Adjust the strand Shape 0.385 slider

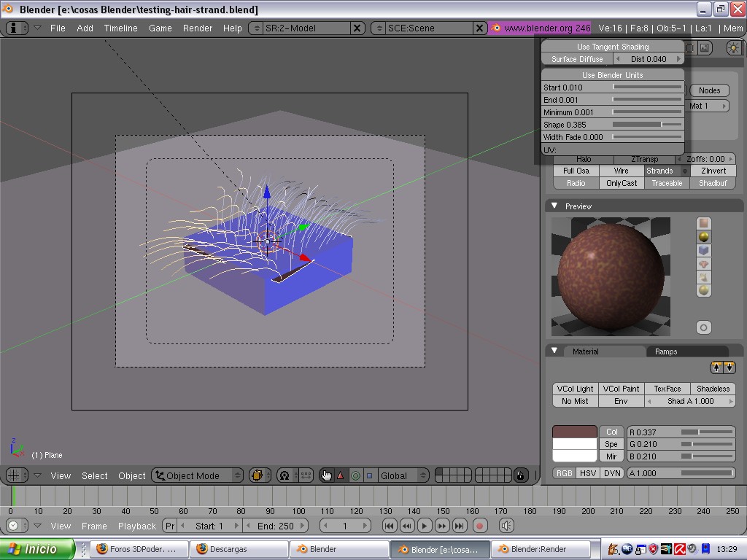pyautogui.click(x=613, y=125)
